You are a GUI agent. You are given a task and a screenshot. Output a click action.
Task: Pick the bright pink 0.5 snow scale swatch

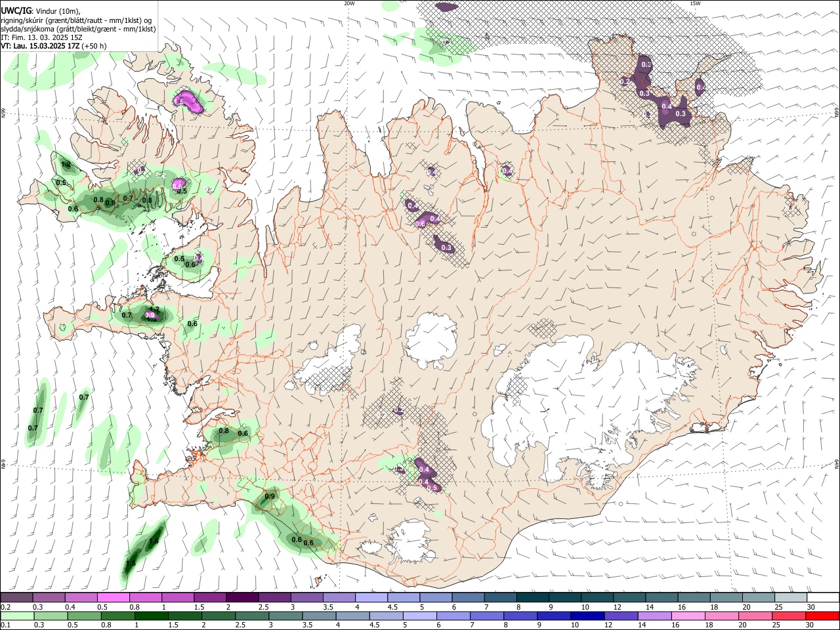click(114, 597)
